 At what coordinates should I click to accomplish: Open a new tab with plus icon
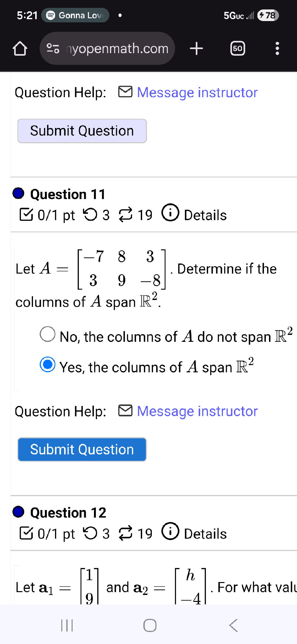(x=196, y=49)
